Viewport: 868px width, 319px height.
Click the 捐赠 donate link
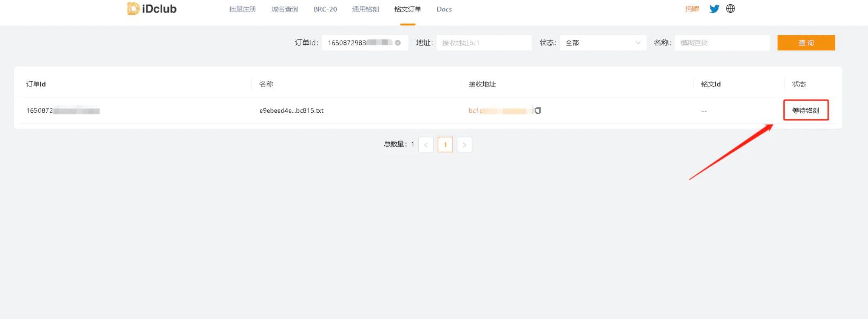click(x=692, y=9)
